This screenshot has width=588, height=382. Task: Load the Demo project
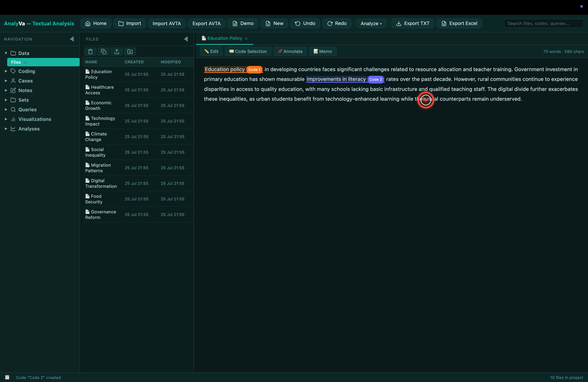(x=243, y=23)
